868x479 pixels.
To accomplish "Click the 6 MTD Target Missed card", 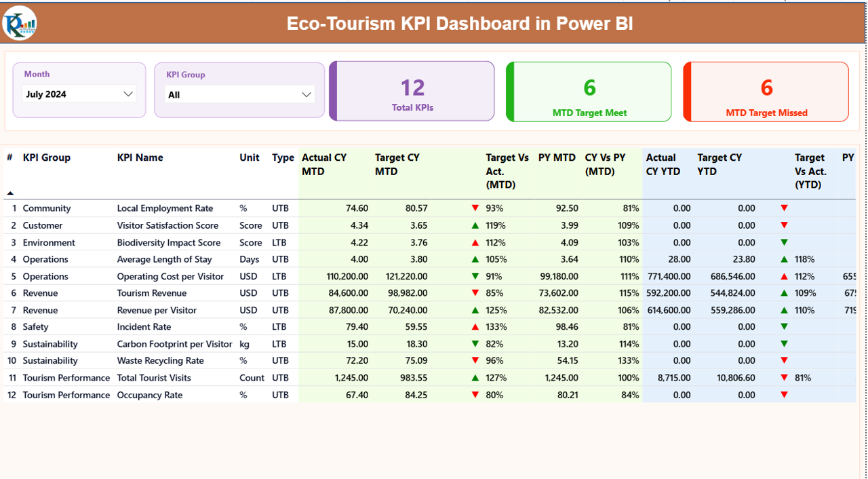I will [766, 91].
